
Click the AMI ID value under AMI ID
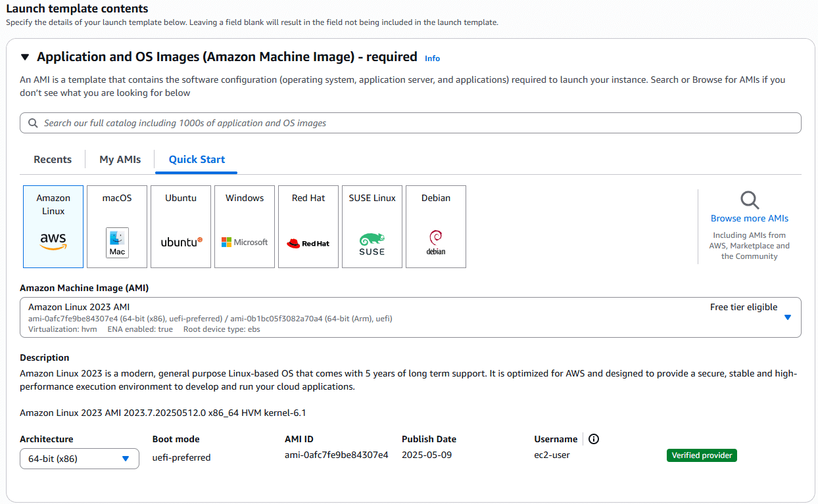coord(336,455)
